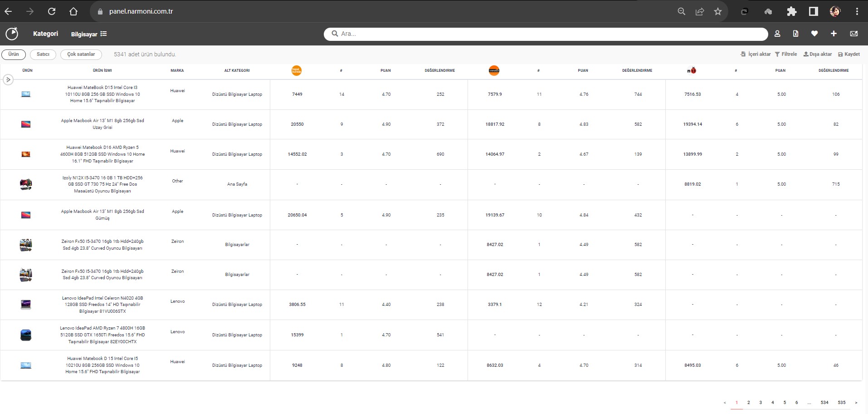Viewport: 868px width, 414px height.
Task: Open browser three-dot menu
Action: (x=857, y=11)
